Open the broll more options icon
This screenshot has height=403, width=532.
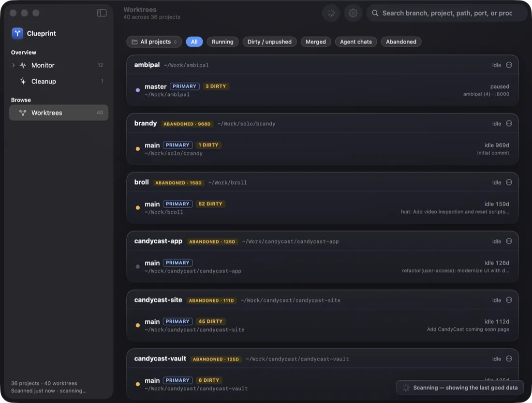(x=509, y=182)
